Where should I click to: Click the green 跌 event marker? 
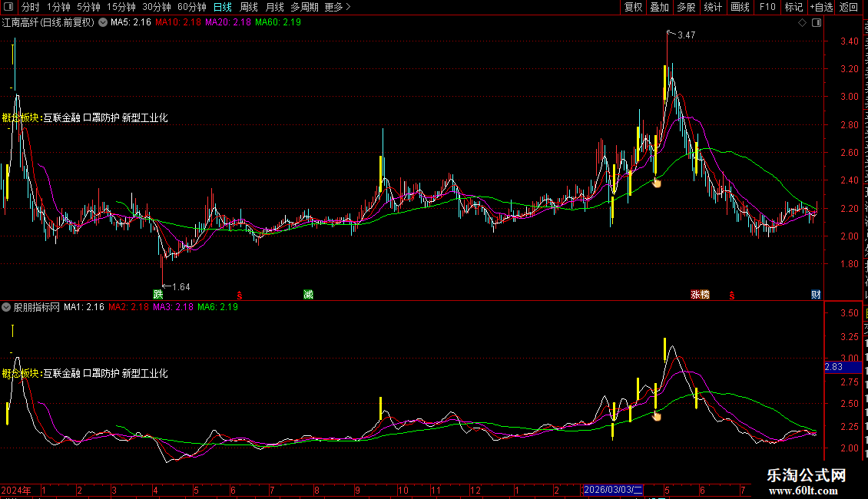pos(158,294)
